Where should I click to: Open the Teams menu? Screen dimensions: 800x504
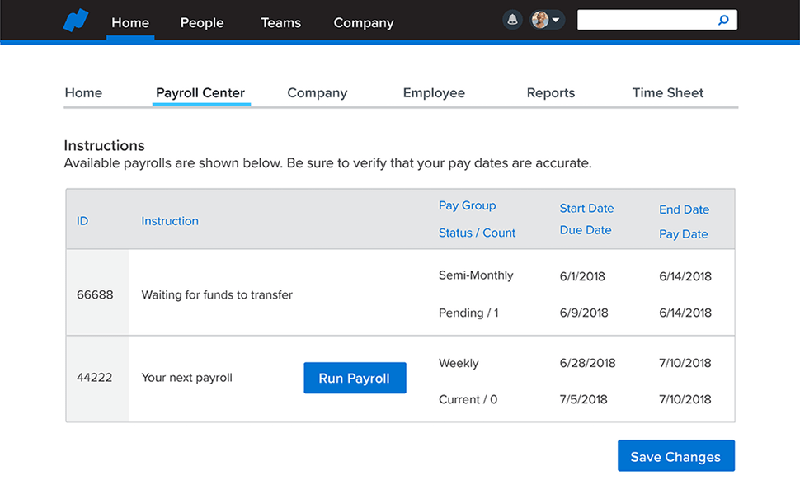[280, 22]
